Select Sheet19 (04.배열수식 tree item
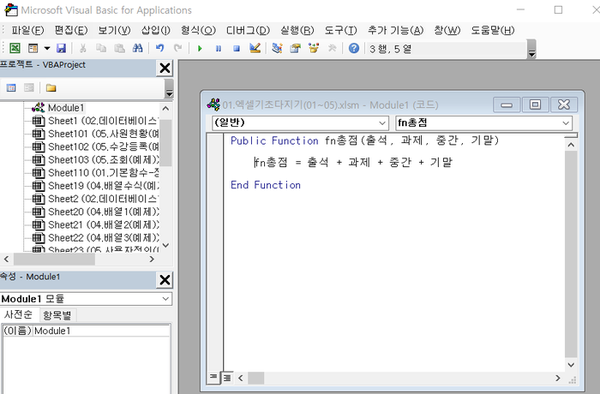 [x=103, y=186]
